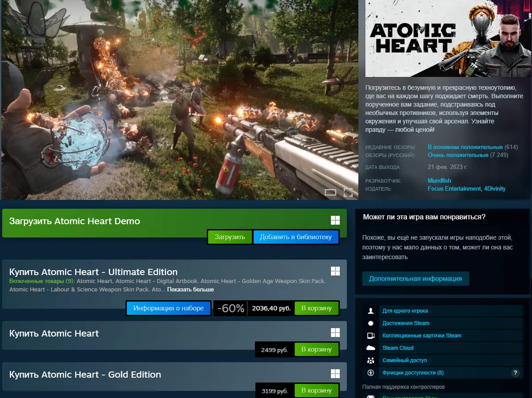Click Купить Atomic Heart - Gold Edition title
Image resolution: width=532 pixels, height=398 pixels.
pyautogui.click(x=85, y=375)
